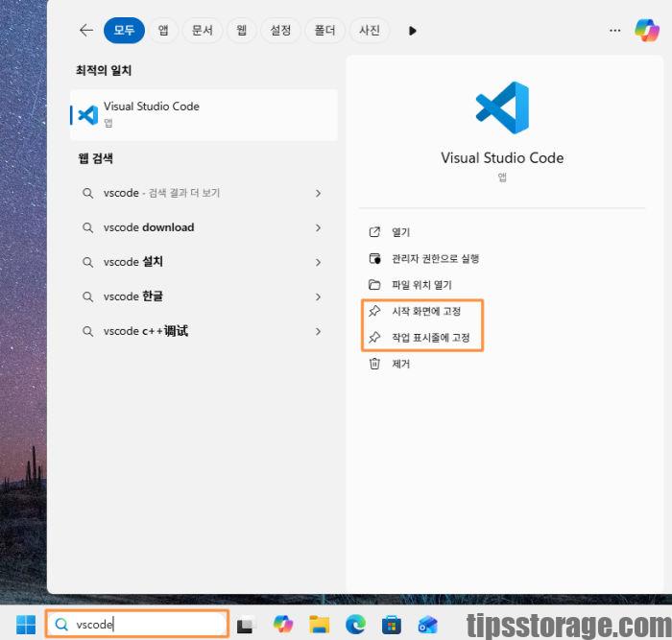This screenshot has width=672, height=640.
Task: Click search magnifier icon for 'vscode 설치'
Action: [88, 262]
